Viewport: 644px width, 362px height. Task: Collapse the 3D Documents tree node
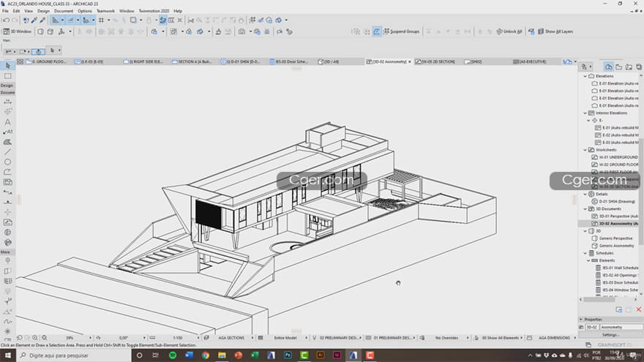(x=585, y=209)
